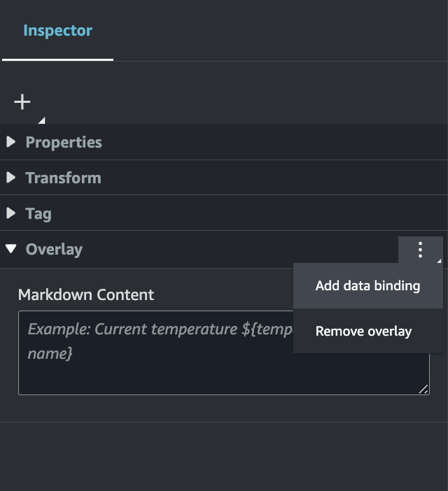448x491 pixels.
Task: Click the plus add-component icon
Action: (x=22, y=102)
